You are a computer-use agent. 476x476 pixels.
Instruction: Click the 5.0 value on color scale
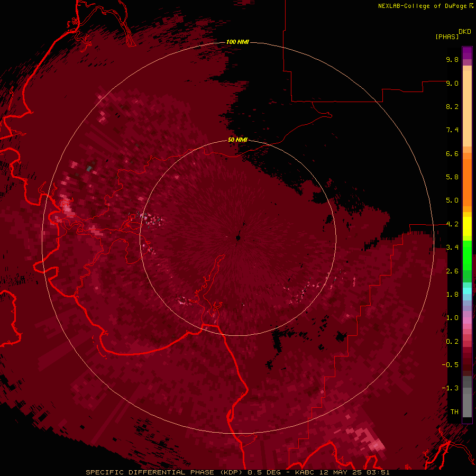pos(452,200)
